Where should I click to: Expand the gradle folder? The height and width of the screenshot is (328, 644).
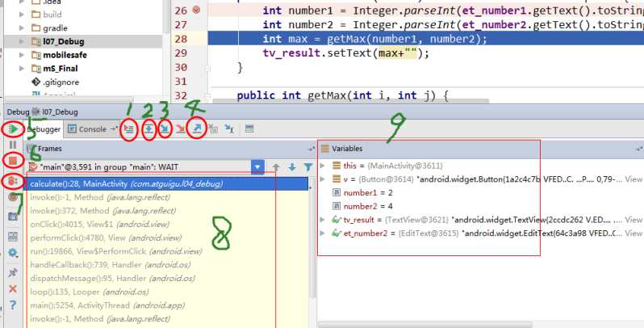tap(22, 28)
